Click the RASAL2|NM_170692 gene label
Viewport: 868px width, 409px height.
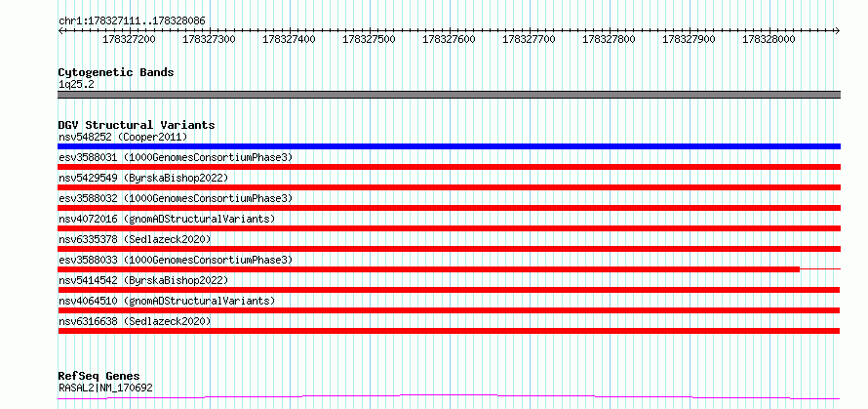105,388
